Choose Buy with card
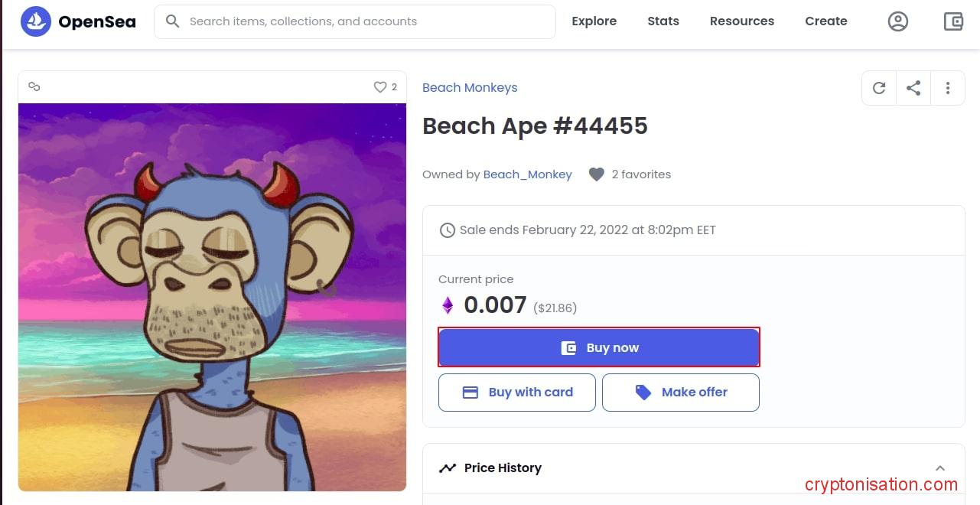Viewport: 980px width, 505px height. [x=517, y=393]
